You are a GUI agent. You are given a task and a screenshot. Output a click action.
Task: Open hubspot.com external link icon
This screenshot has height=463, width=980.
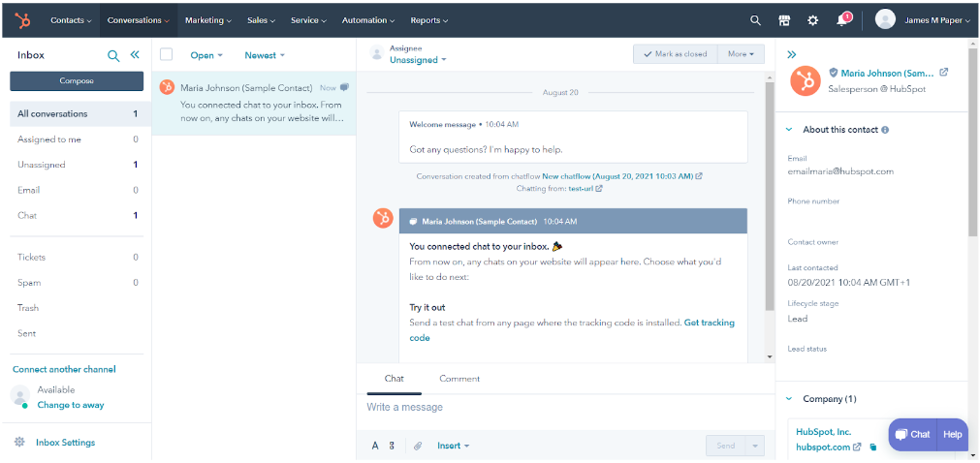click(858, 447)
